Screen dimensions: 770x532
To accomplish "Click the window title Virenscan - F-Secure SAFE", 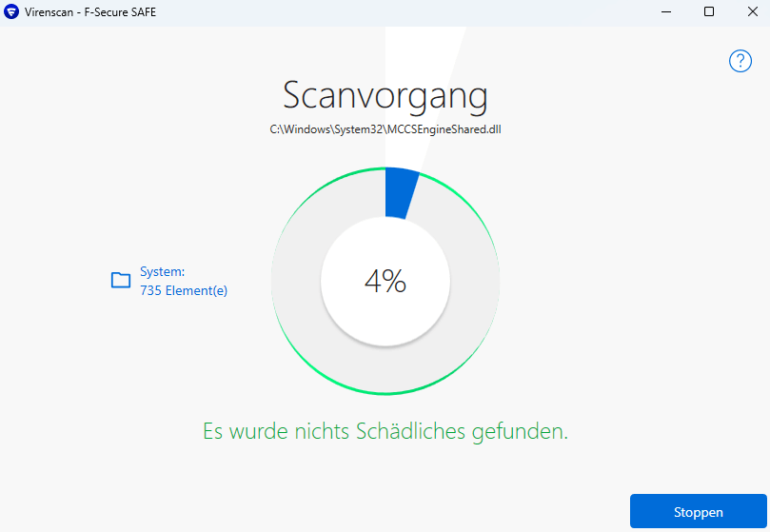I will pos(90,12).
